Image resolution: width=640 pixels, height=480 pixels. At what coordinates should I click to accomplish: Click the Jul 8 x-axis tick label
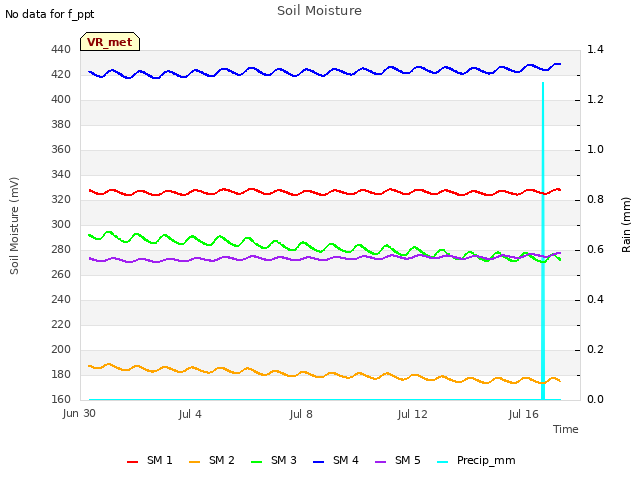coord(301,414)
